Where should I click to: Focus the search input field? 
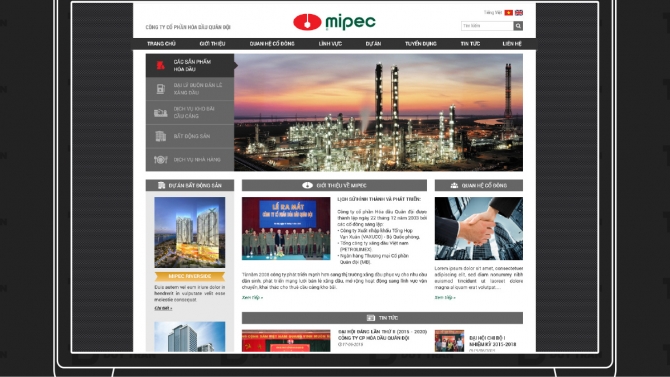[487, 26]
